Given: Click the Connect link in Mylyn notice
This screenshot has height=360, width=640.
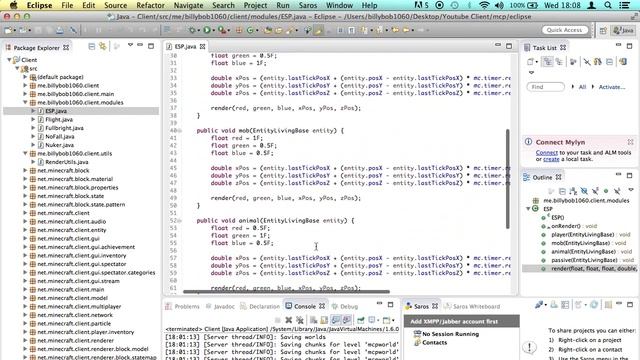Looking at the screenshot, I should (547, 153).
